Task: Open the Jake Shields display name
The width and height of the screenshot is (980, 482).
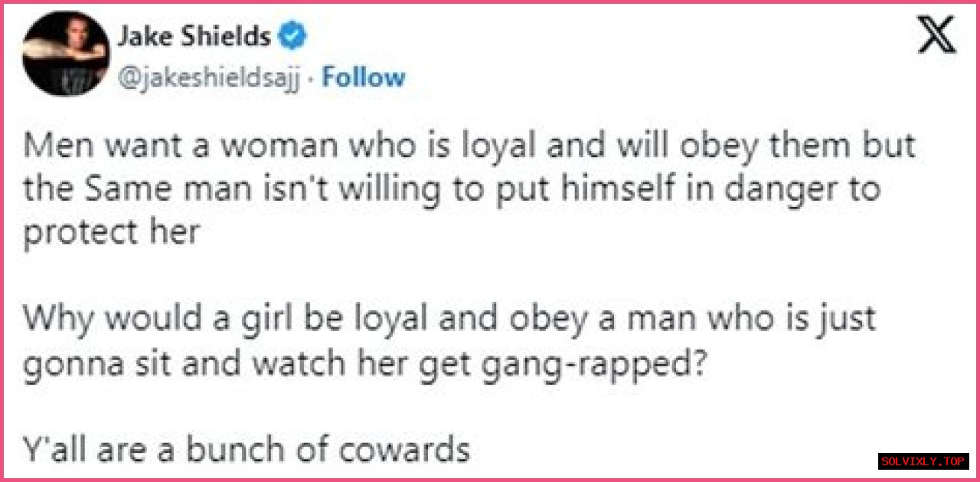Action: [195, 37]
